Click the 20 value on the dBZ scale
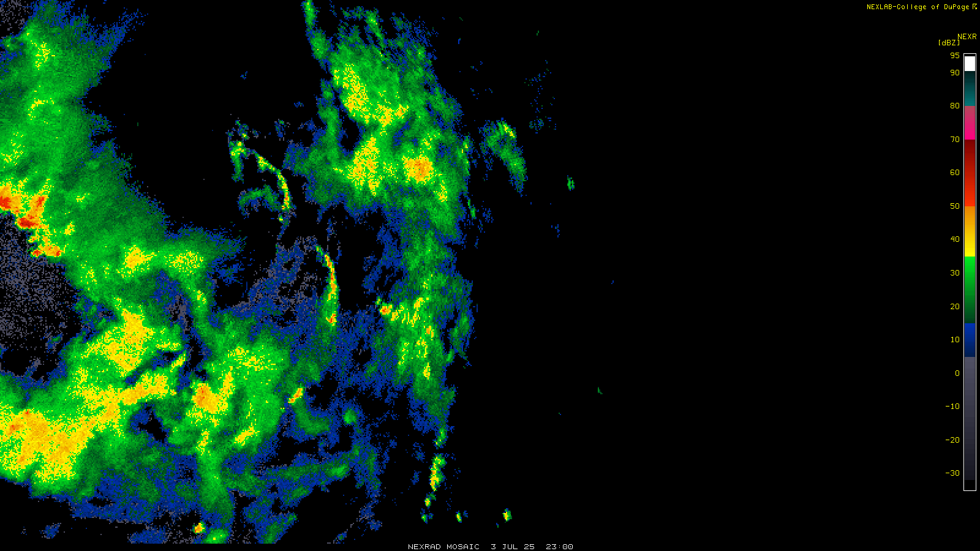This screenshot has height=551, width=980. pyautogui.click(x=954, y=307)
